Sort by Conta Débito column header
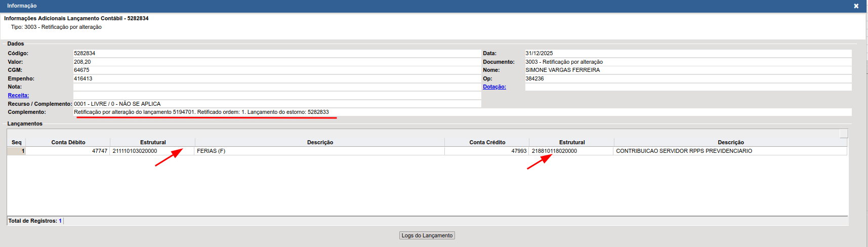The image size is (868, 247). point(68,142)
